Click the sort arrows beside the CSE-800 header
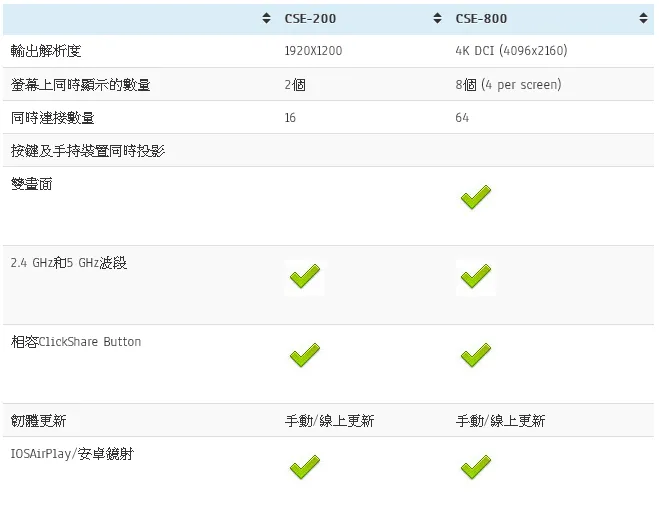Screen dimensions: 659x513 (x=437, y=18)
